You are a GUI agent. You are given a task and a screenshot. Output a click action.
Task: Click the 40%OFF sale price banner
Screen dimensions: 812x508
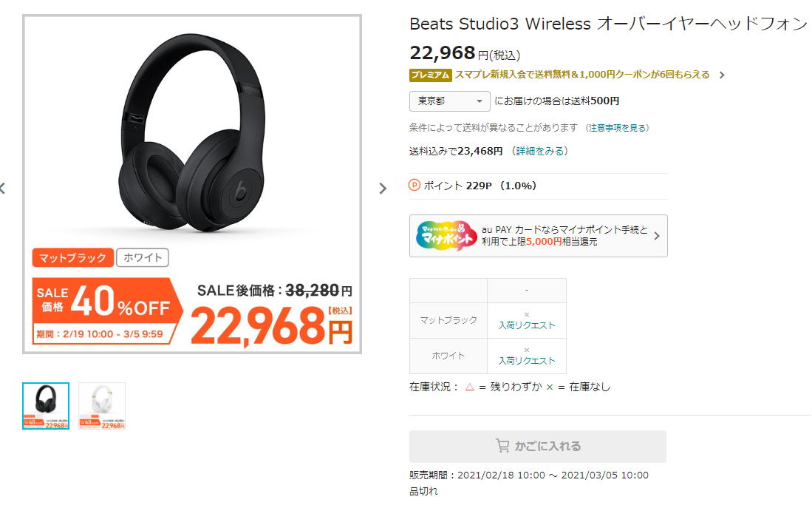(x=107, y=311)
